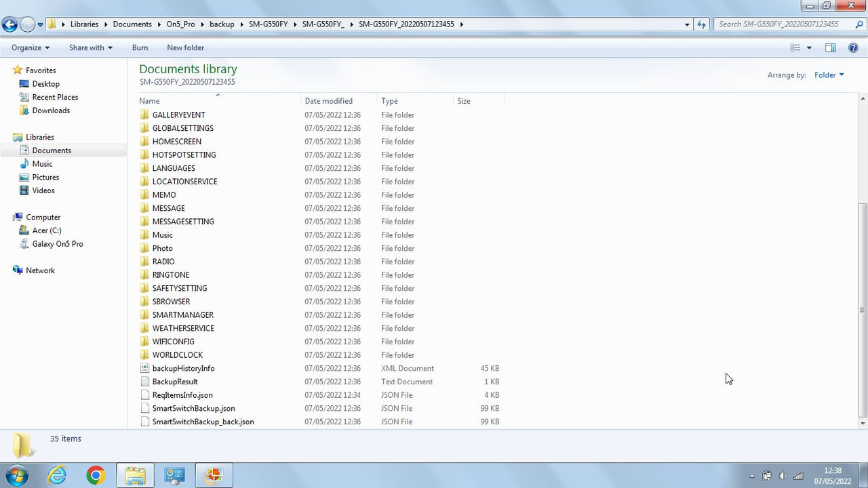Open Galaxy On5 Pro device in the navigation pane
This screenshot has width=868, height=488.
pos(58,244)
